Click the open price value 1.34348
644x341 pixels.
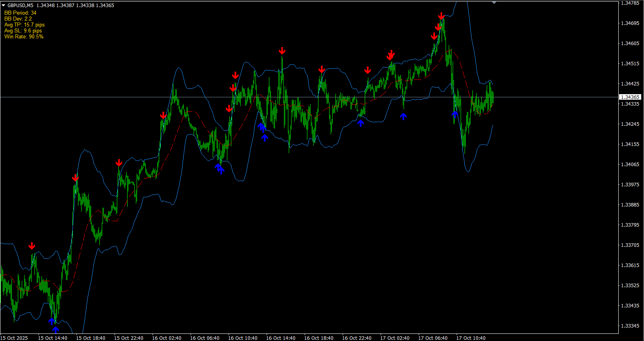click(x=46, y=6)
